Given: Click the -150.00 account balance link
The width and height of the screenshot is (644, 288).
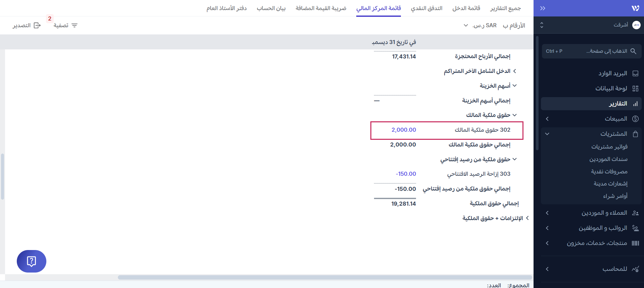Looking at the screenshot, I should (406, 174).
